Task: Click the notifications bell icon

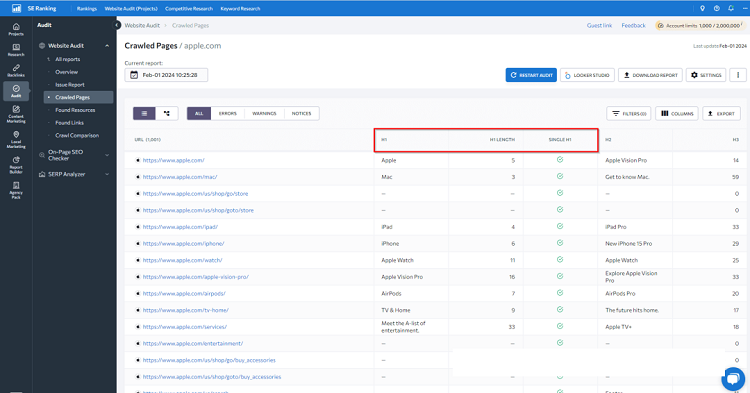Action: click(730, 8)
